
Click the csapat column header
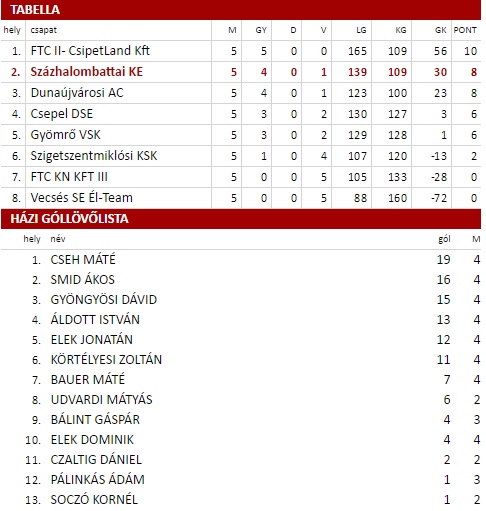(x=44, y=30)
